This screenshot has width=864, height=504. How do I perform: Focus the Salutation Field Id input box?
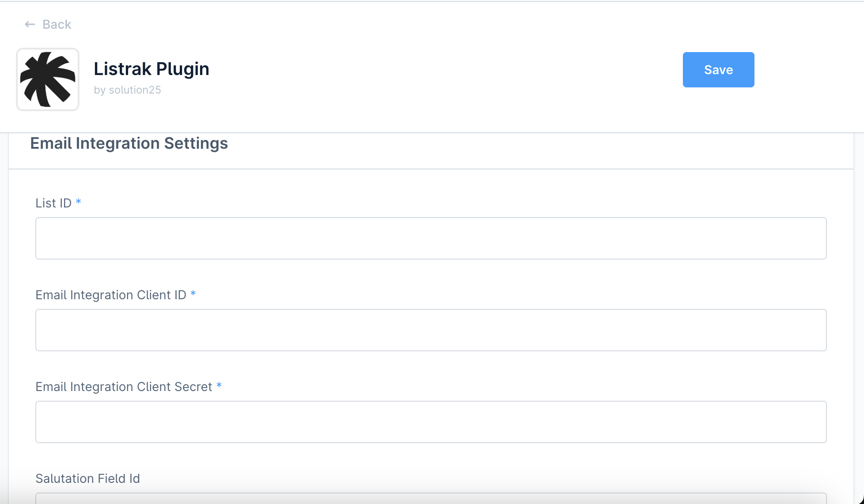[431, 499]
